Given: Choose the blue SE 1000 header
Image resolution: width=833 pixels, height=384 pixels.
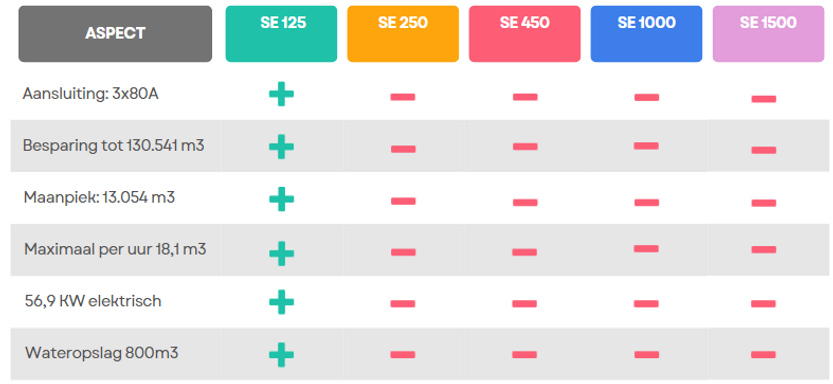Looking at the screenshot, I should (x=646, y=34).
